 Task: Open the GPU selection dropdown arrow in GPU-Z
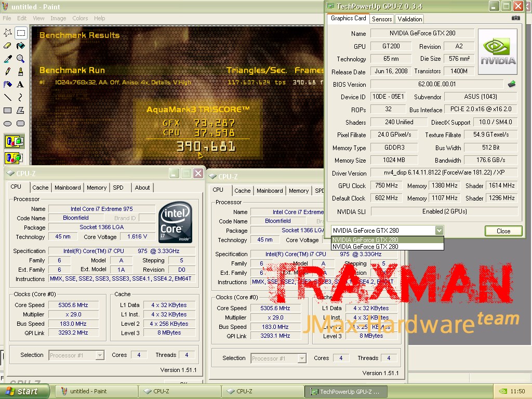pyautogui.click(x=439, y=230)
